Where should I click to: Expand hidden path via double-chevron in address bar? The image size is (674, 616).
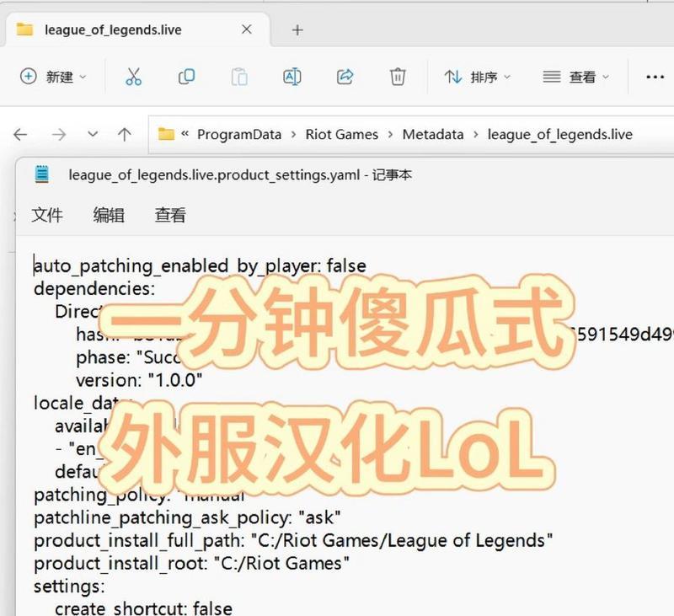coord(185,134)
